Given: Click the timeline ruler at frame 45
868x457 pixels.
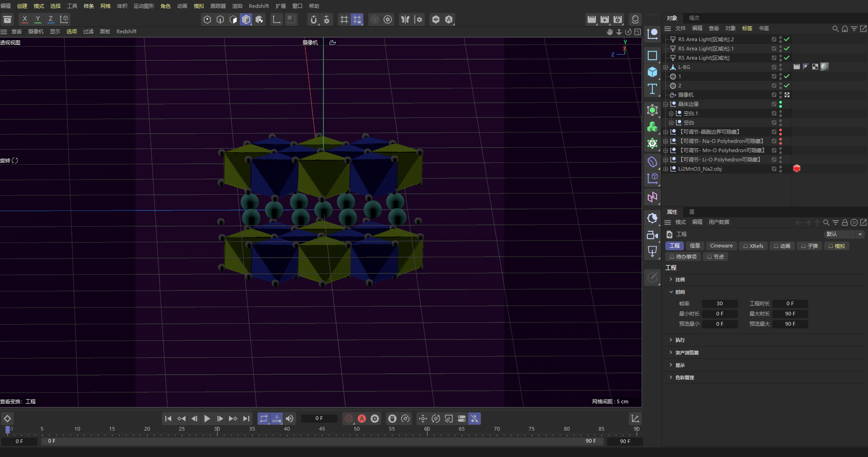Looking at the screenshot, I should tap(322, 430).
